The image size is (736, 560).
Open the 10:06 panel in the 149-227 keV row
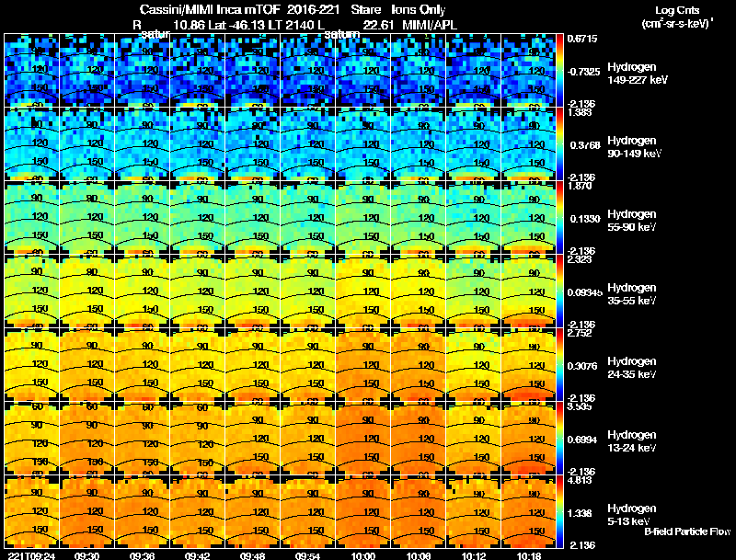[x=419, y=70]
